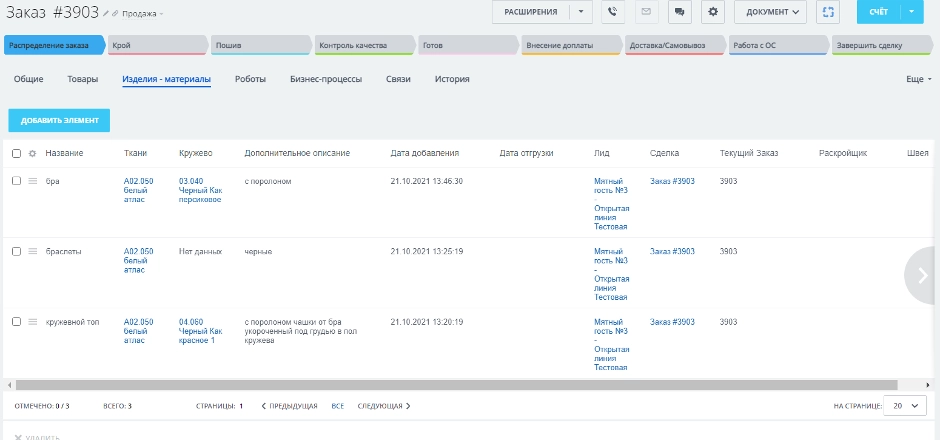
Task: Open the 'На странице' 20 dropdown
Action: (904, 406)
